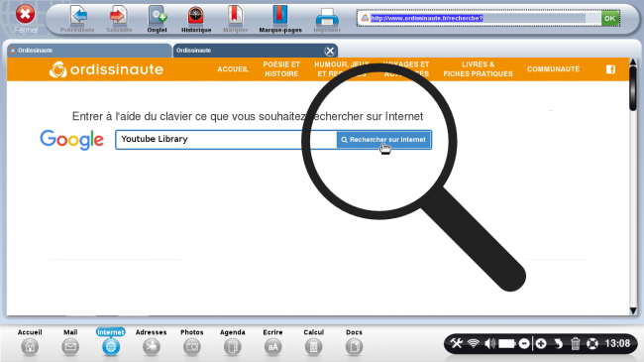The image size is (644, 362).
Task: Click the 13:08 clock
Action: [x=617, y=343]
